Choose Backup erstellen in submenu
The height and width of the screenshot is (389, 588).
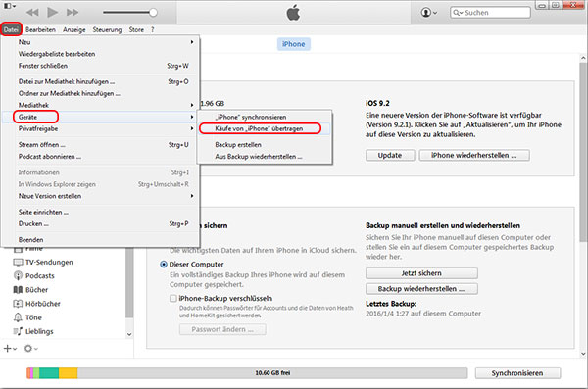point(265,144)
